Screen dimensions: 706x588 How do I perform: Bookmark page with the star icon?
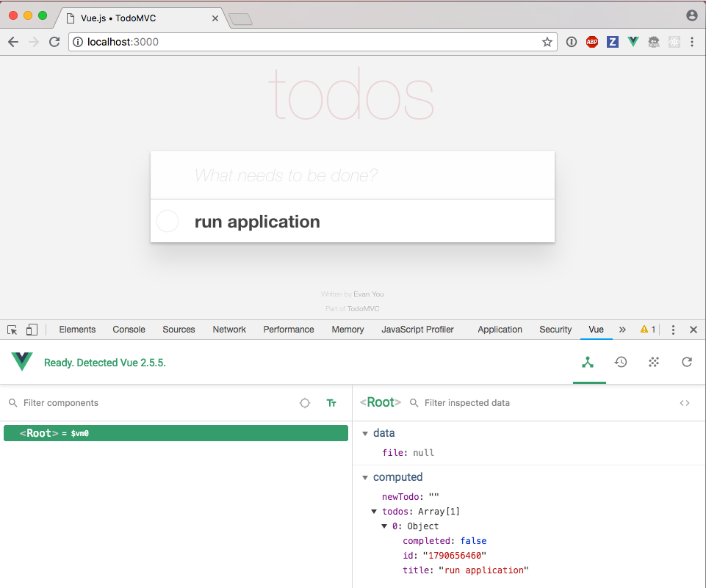coord(547,42)
